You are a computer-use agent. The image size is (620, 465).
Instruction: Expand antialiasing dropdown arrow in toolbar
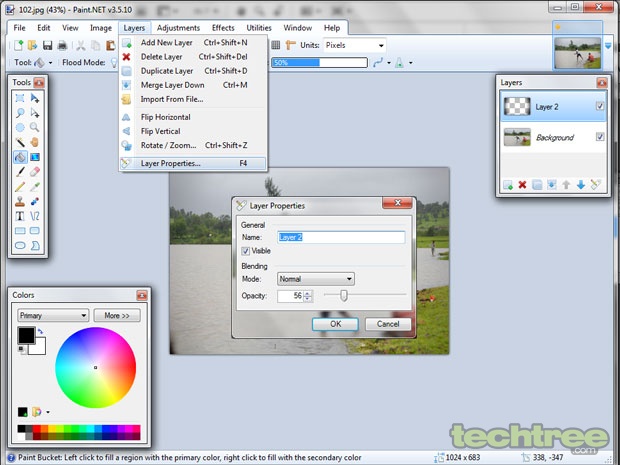point(389,63)
